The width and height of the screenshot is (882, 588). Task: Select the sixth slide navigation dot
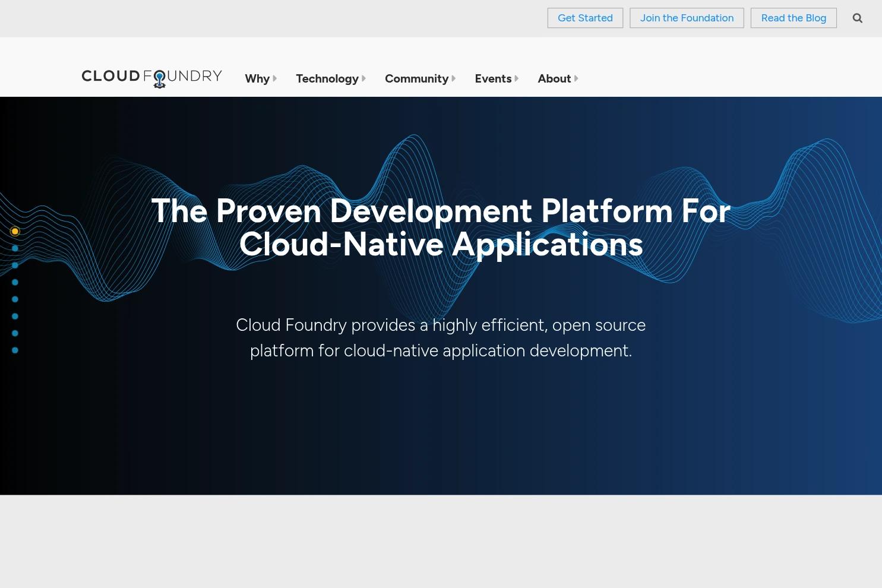click(15, 316)
